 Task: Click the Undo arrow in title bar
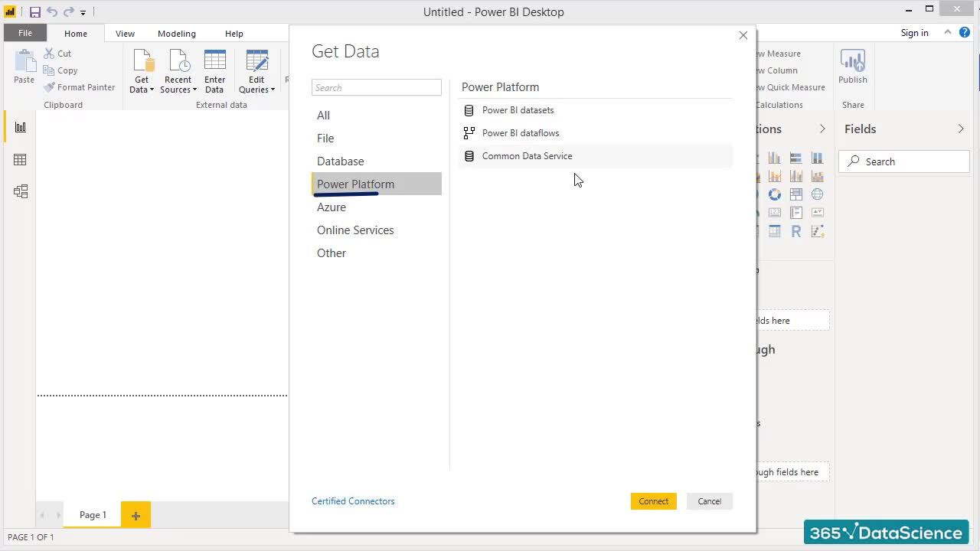(x=52, y=12)
